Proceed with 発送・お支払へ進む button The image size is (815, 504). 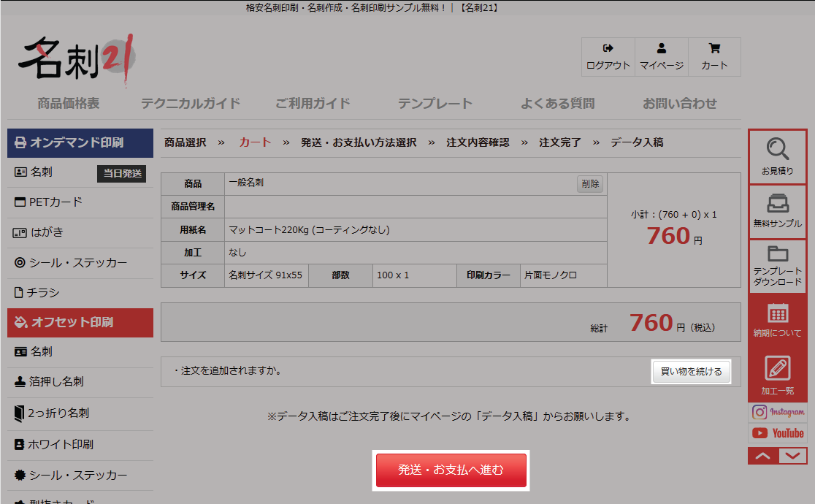pyautogui.click(x=451, y=470)
